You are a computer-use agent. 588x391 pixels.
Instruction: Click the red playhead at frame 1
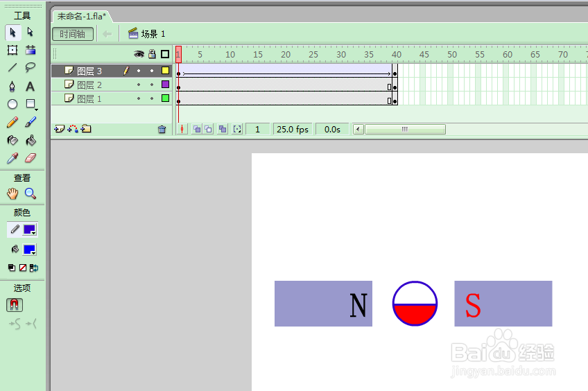point(178,54)
